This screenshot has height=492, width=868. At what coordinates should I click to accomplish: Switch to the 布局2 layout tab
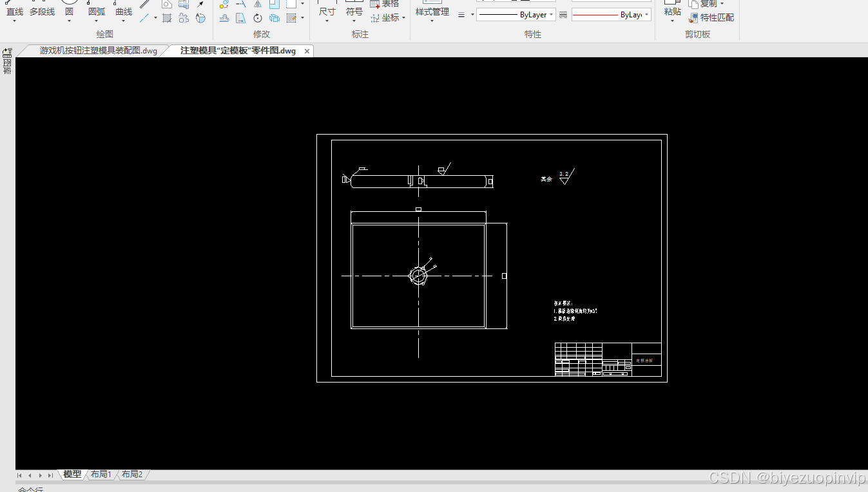point(131,475)
